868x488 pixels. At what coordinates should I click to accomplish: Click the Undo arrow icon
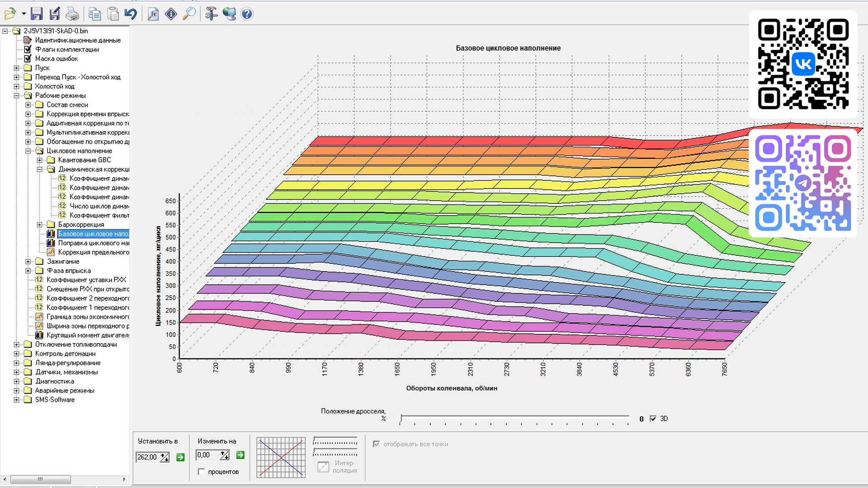(x=131, y=14)
